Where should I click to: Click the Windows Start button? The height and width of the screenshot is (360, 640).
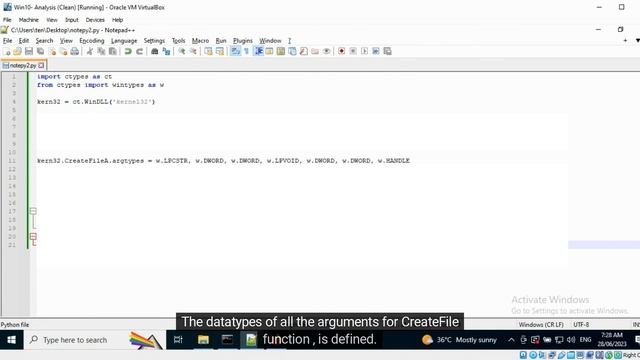tap(11, 340)
